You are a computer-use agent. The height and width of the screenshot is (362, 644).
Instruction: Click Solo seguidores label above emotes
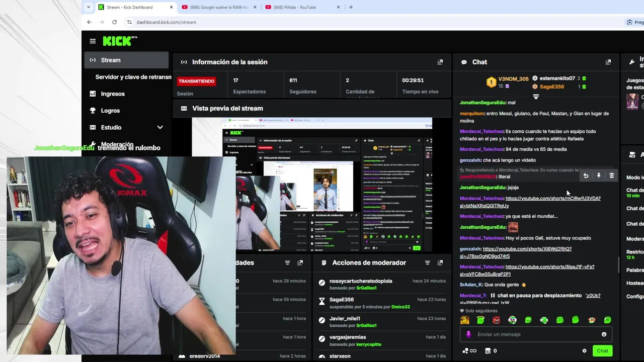[481, 311]
